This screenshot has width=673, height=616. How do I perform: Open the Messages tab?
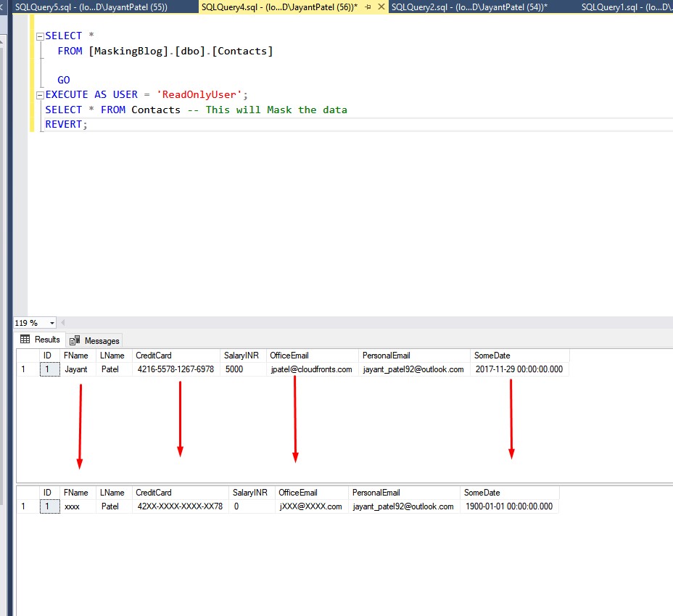94,340
